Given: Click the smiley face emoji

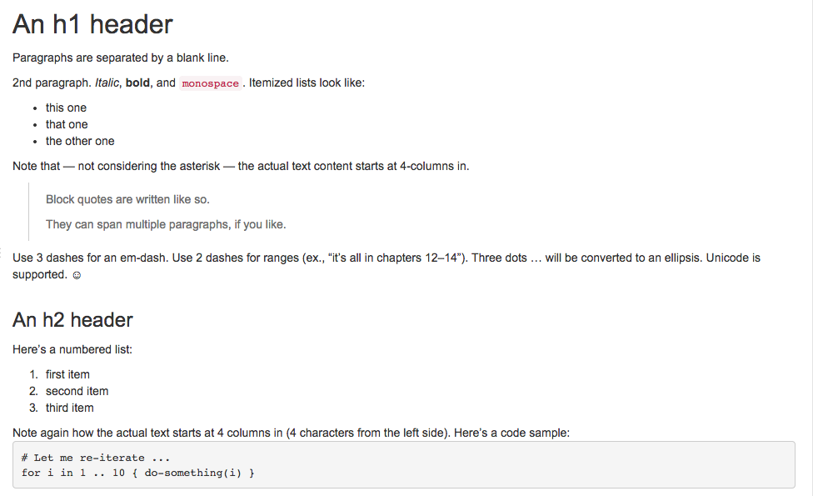Looking at the screenshot, I should (x=76, y=275).
